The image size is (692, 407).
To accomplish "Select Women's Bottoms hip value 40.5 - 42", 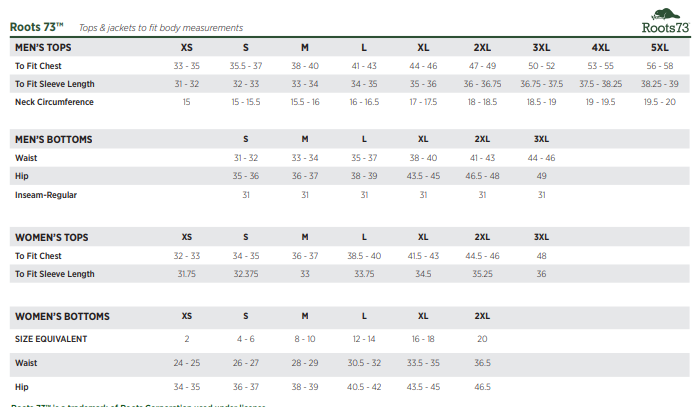I will click(364, 386).
